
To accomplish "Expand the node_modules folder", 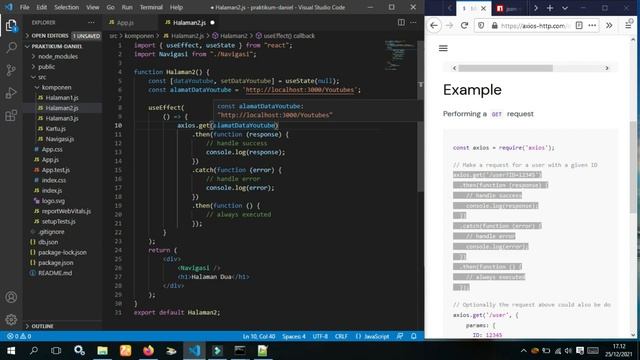I will pos(58,56).
